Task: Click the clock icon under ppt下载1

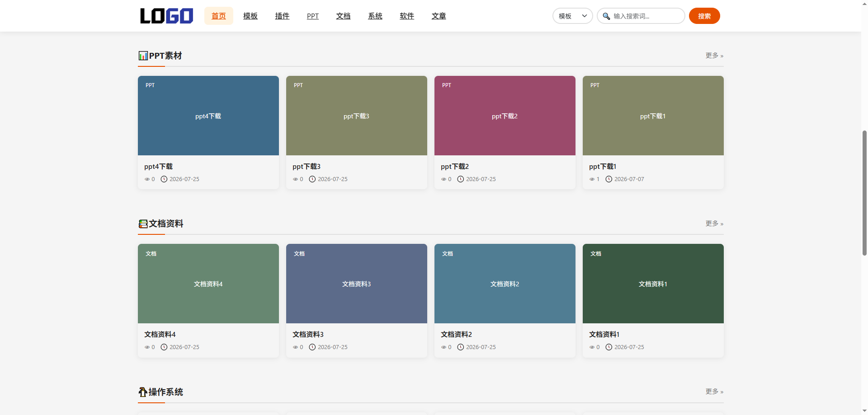Action: click(x=609, y=179)
